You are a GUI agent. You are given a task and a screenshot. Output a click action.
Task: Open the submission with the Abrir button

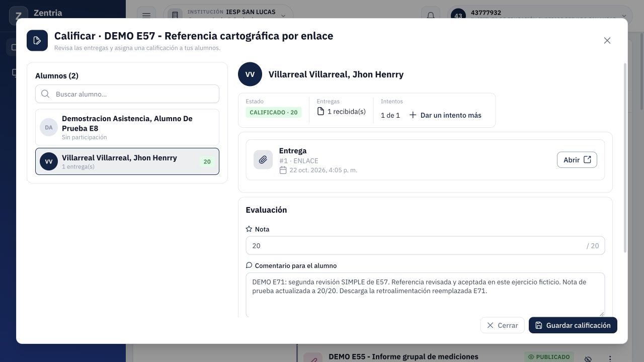577,160
